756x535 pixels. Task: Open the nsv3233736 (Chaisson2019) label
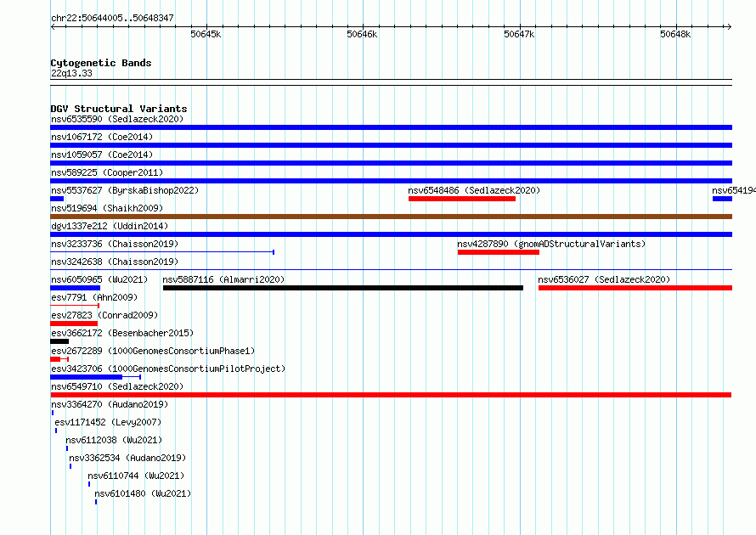pyautogui.click(x=115, y=244)
